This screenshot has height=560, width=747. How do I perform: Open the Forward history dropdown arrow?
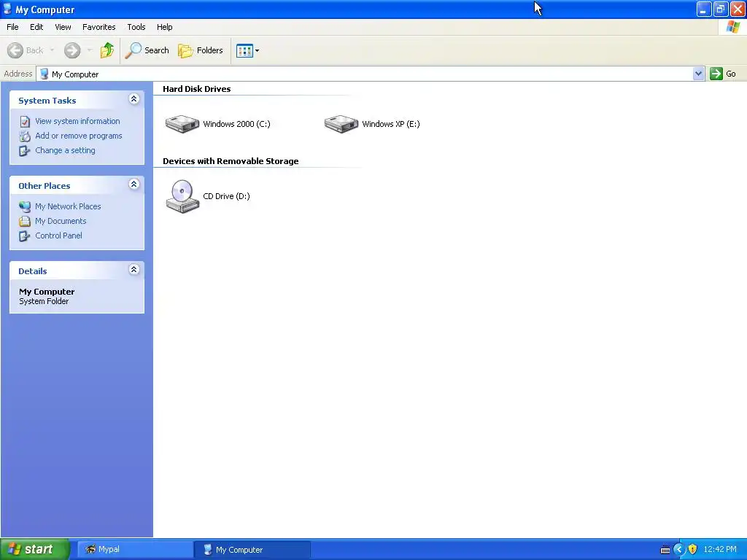[x=90, y=50]
